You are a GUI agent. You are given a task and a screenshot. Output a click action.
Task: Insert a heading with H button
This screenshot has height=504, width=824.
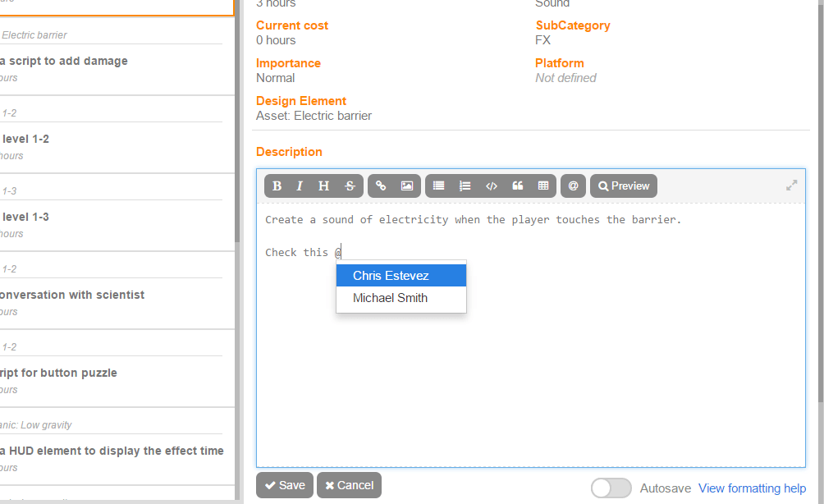[x=323, y=186]
